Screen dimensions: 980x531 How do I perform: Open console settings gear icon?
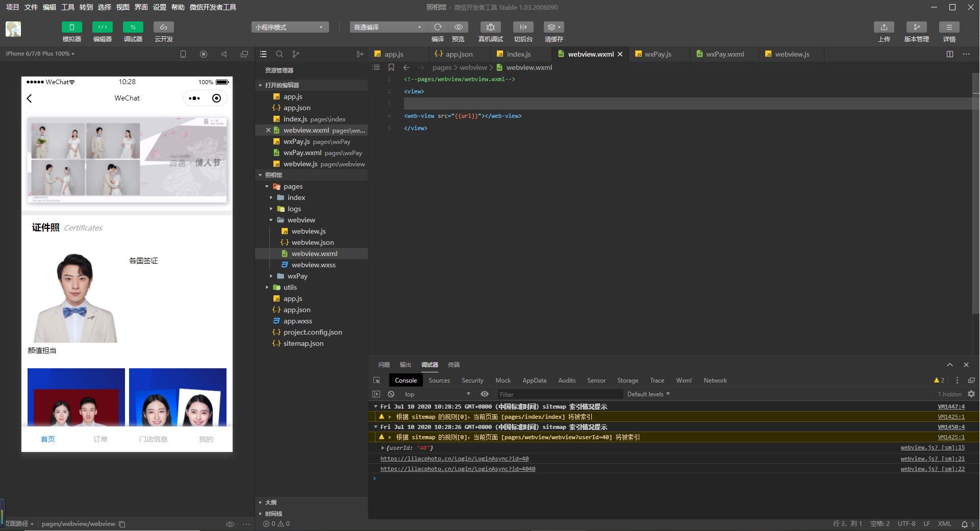pos(971,394)
